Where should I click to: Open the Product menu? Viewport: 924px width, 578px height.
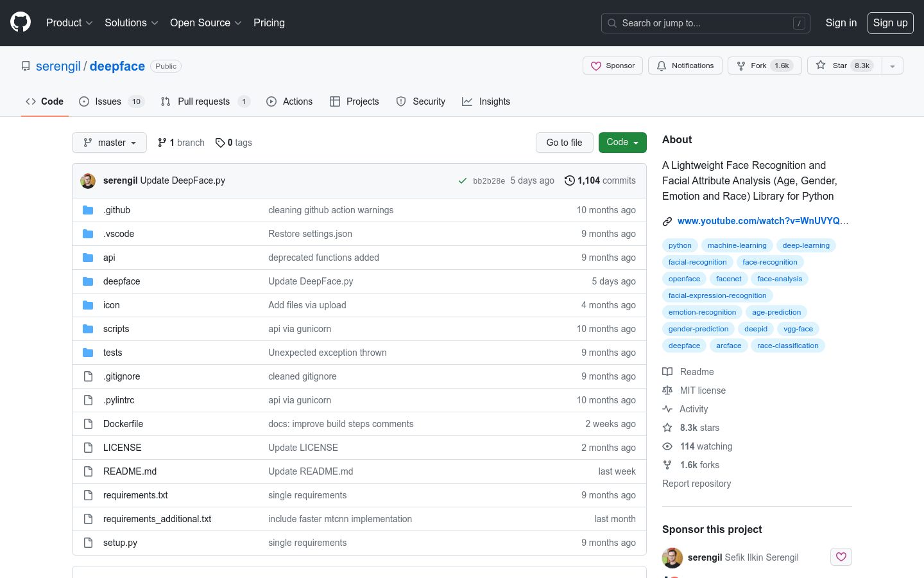69,22
